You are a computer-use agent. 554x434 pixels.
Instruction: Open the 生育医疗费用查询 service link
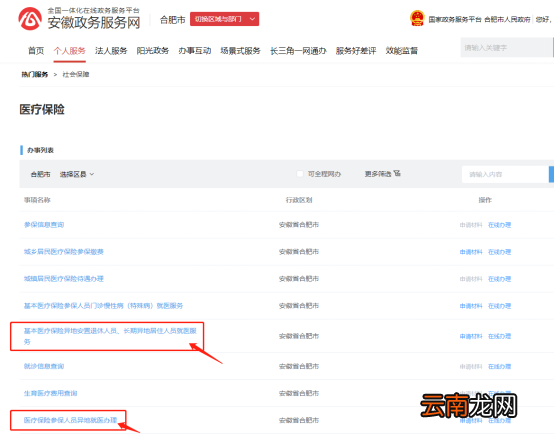(51, 393)
